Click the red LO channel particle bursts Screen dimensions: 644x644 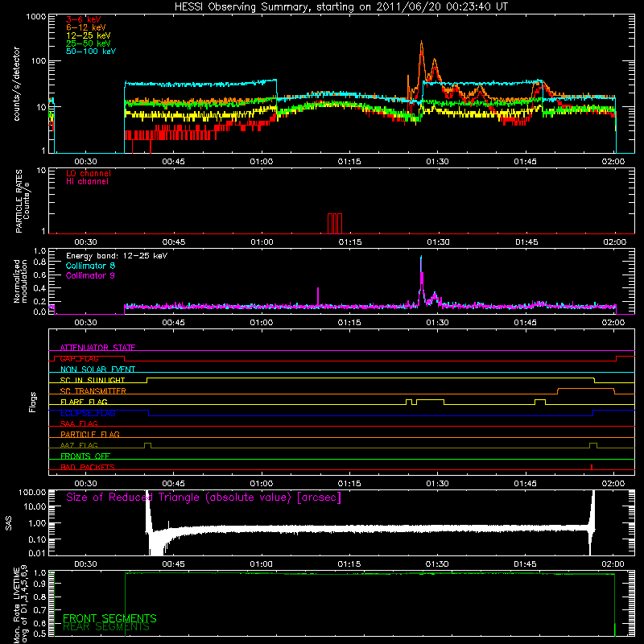(335, 224)
